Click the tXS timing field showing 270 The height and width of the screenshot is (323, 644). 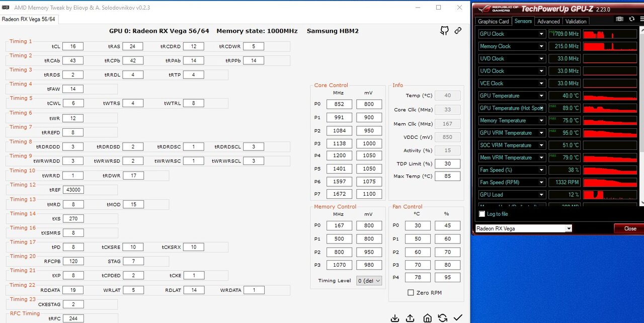coord(73,218)
